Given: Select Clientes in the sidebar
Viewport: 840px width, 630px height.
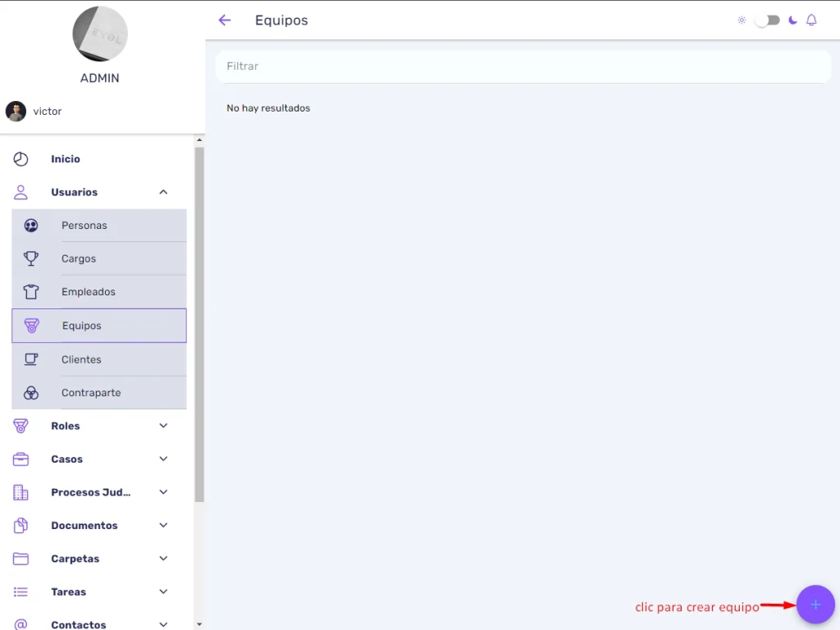Looking at the screenshot, I should 99,359.
